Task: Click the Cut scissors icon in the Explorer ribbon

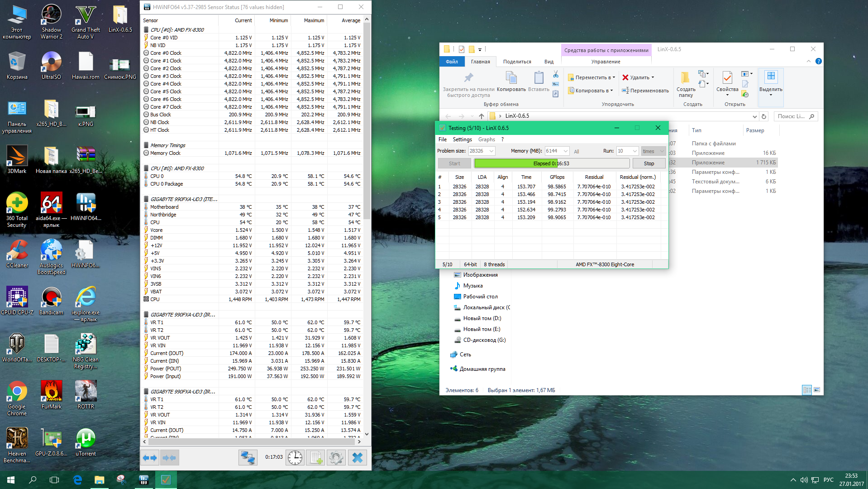Action: click(556, 74)
